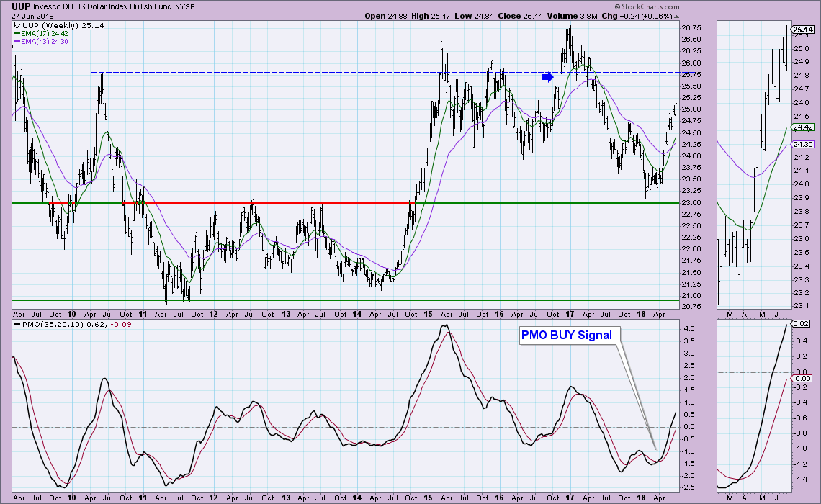This screenshot has height=504, width=821.
Task: Click the -0.09 PMO signal value tag
Action: [800, 378]
